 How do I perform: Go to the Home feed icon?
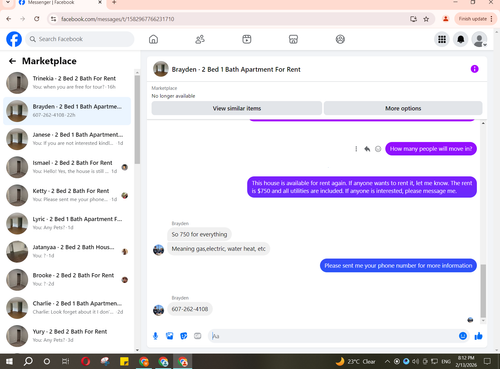point(153,39)
